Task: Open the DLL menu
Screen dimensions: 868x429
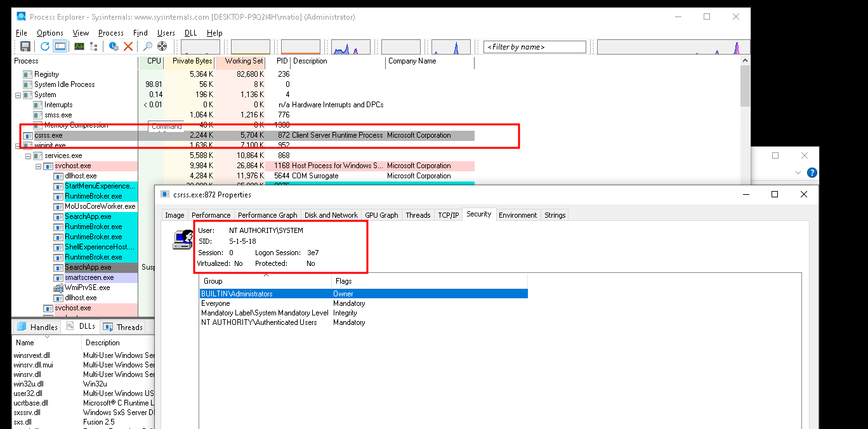Action: [191, 33]
